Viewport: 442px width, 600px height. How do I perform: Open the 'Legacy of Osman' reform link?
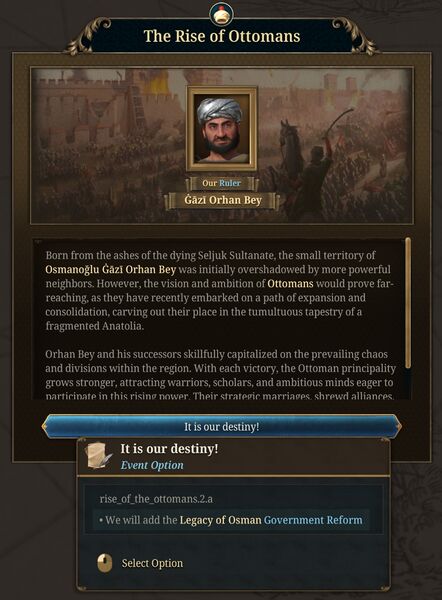tap(220, 520)
